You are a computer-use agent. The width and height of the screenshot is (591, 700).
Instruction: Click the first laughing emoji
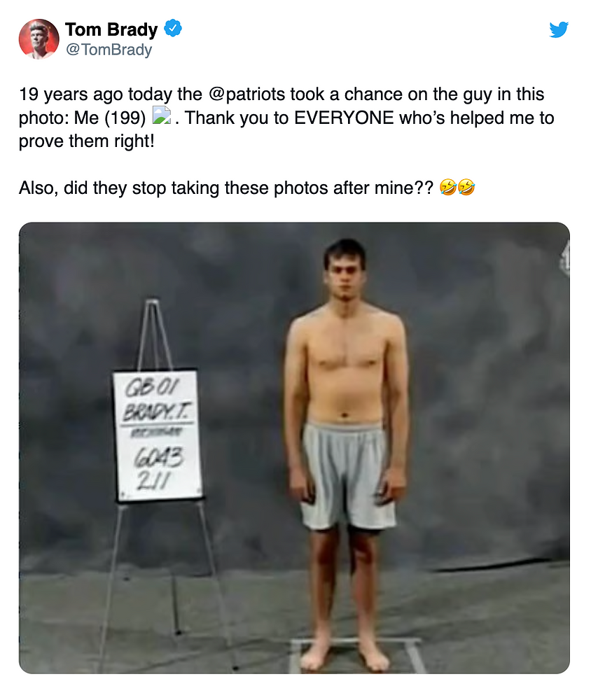(x=448, y=188)
